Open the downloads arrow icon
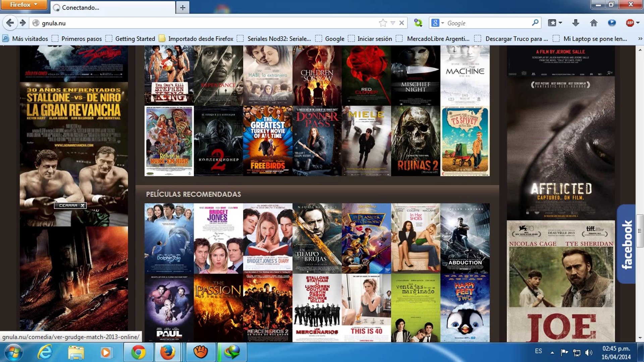Image resolution: width=644 pixels, height=362 pixels. [x=576, y=23]
